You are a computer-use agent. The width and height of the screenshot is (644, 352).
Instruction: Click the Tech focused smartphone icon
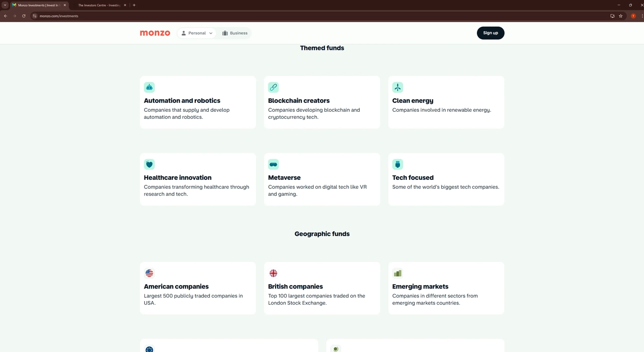pyautogui.click(x=397, y=164)
